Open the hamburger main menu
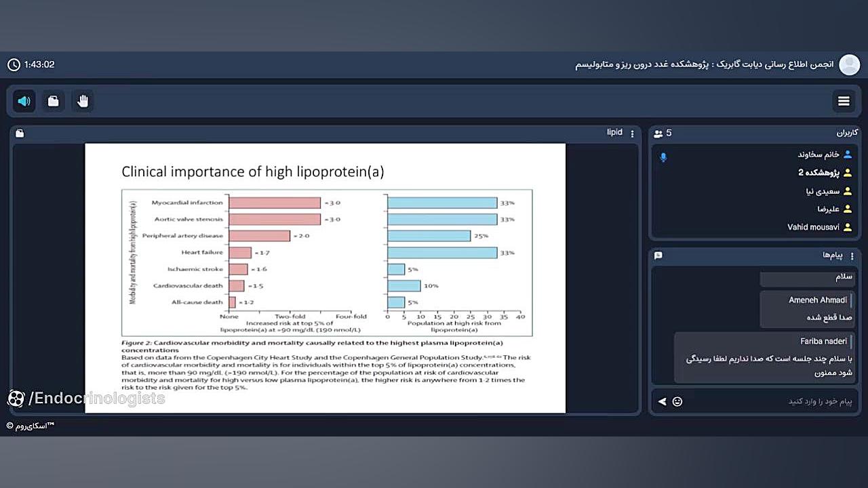868x488 pixels. click(844, 101)
